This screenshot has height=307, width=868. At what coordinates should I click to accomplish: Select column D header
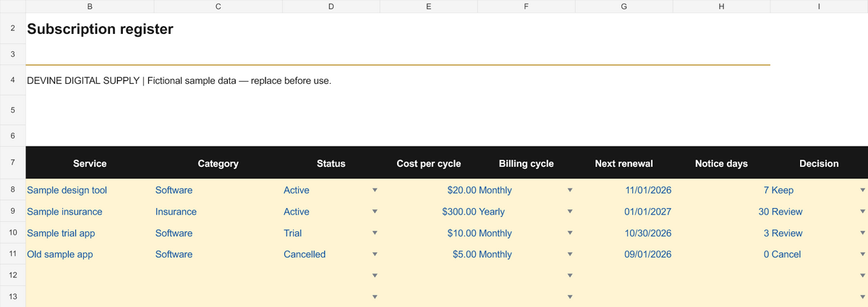[331, 6]
